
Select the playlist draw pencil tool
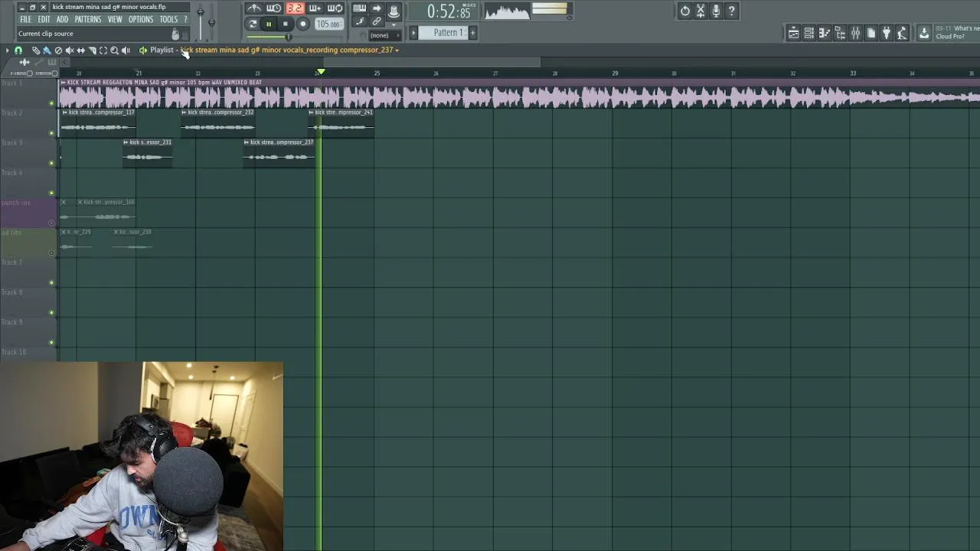(x=35, y=51)
